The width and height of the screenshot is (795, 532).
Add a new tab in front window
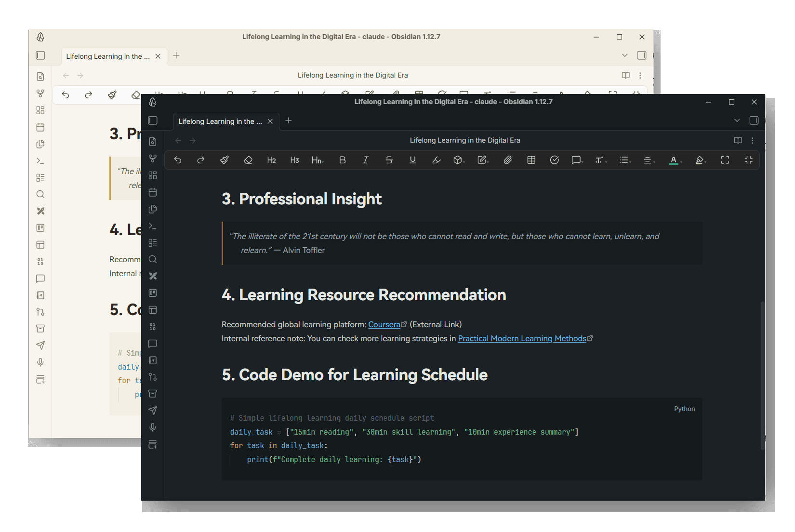coord(289,120)
